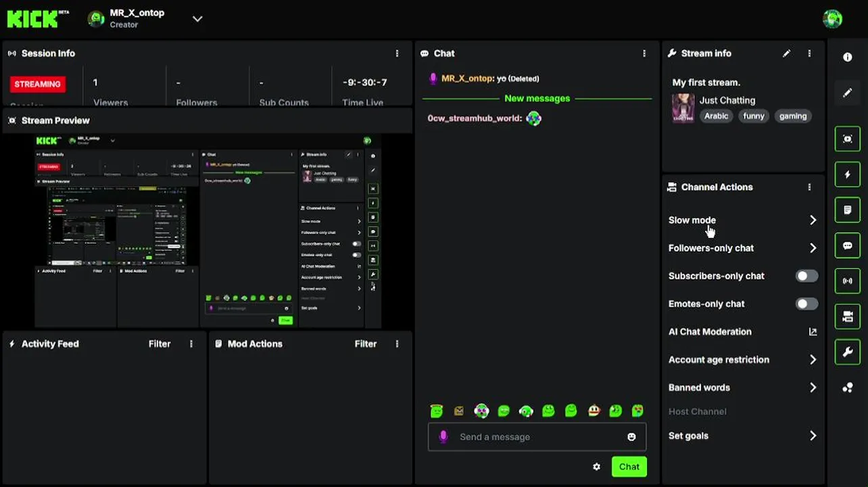Insert the orange-faced emote with red mouth
This screenshot has width=868, height=487.
pos(594,411)
